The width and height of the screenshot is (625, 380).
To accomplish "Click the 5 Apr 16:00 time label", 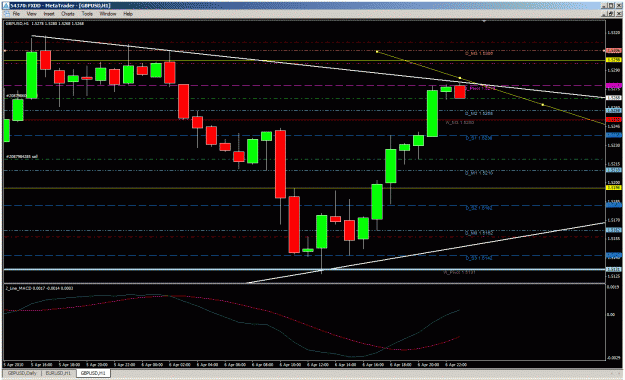I will (x=41, y=364).
